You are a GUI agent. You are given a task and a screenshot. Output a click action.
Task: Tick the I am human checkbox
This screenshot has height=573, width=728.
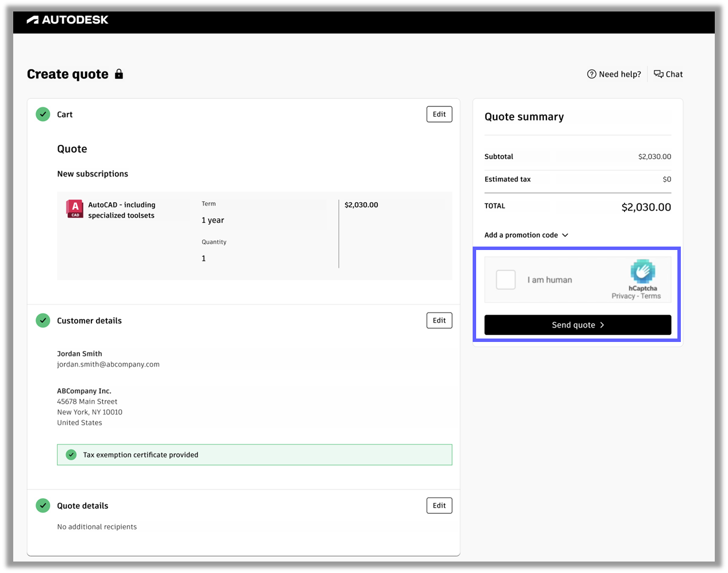point(506,280)
